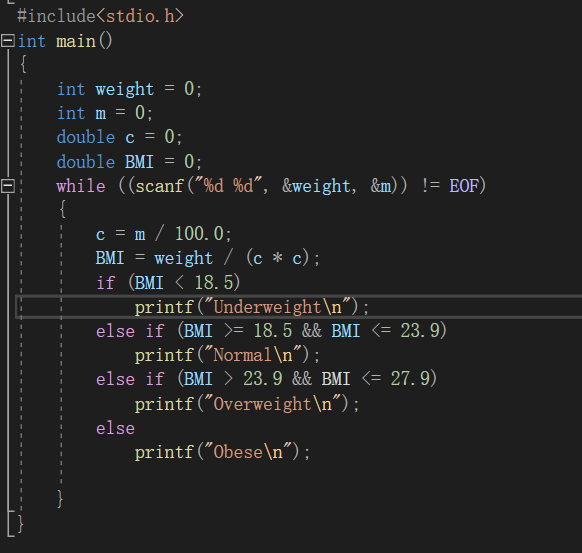Screen dimensions: 582x553
Task: Click the while keyword
Action: point(81,186)
